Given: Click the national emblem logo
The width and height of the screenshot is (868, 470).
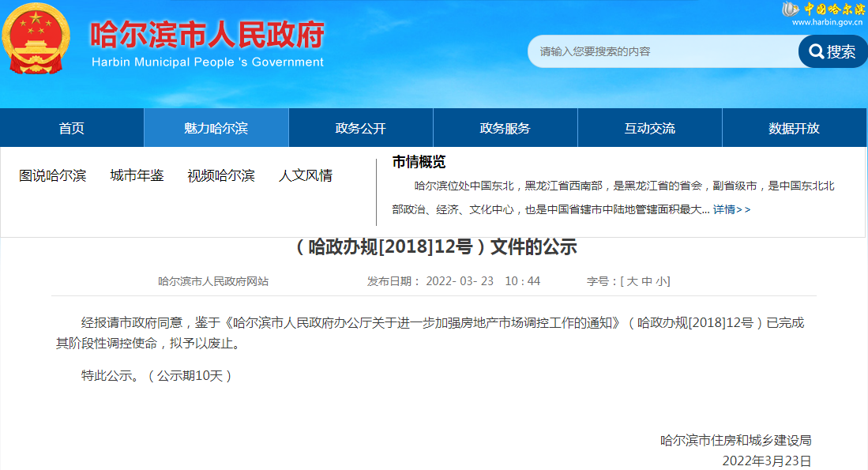Looking at the screenshot, I should [x=36, y=39].
